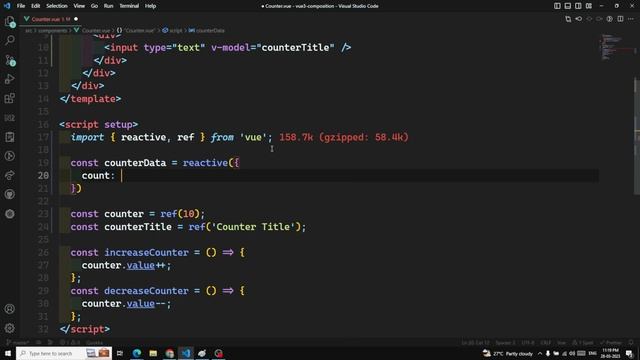Viewport: 640px width, 360px height.
Task: Click 'count:' property on line 20
Action: 98,176
